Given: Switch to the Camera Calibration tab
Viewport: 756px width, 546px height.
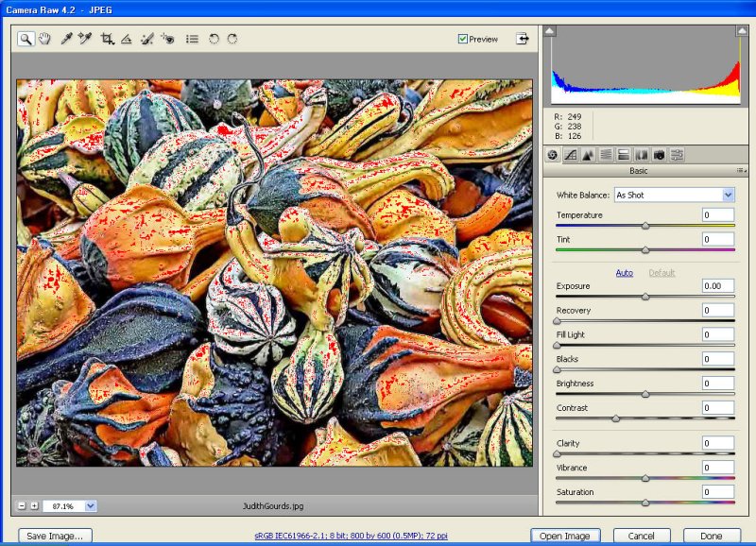Looking at the screenshot, I should pos(659,155).
